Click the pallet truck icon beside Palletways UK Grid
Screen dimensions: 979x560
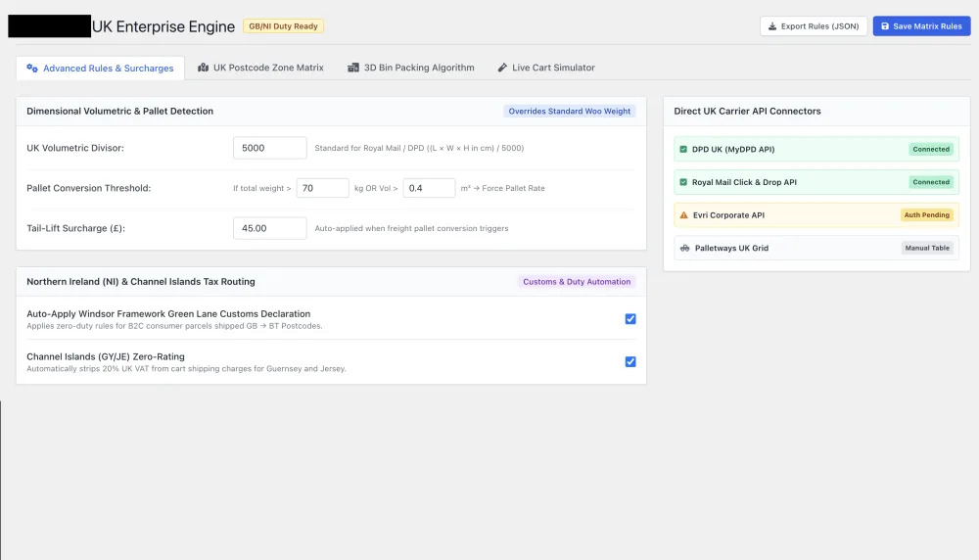point(685,248)
